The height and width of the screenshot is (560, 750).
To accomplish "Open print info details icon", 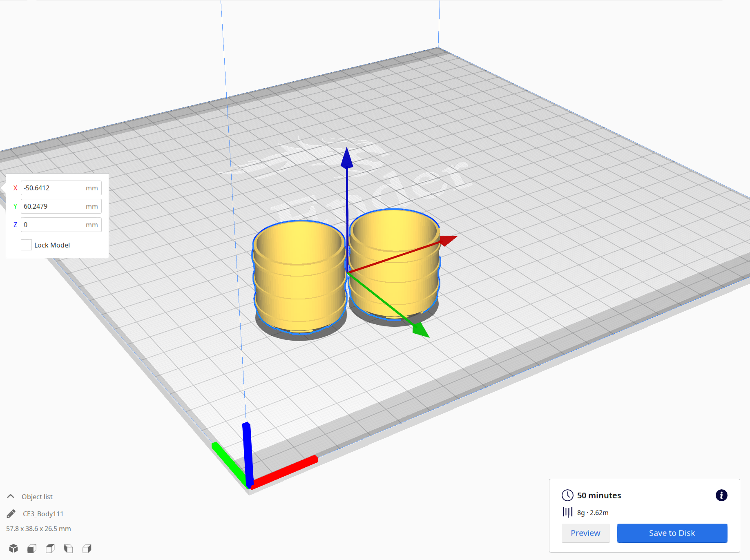I will click(x=721, y=495).
